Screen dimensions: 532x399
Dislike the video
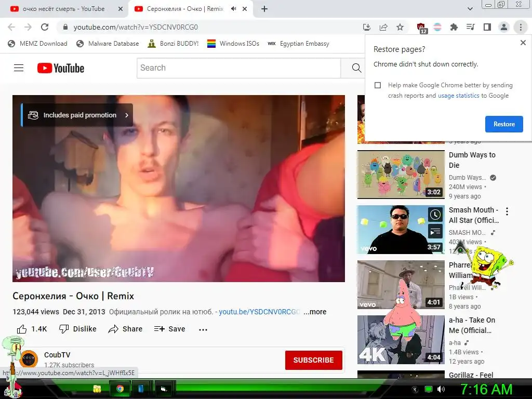click(x=78, y=329)
